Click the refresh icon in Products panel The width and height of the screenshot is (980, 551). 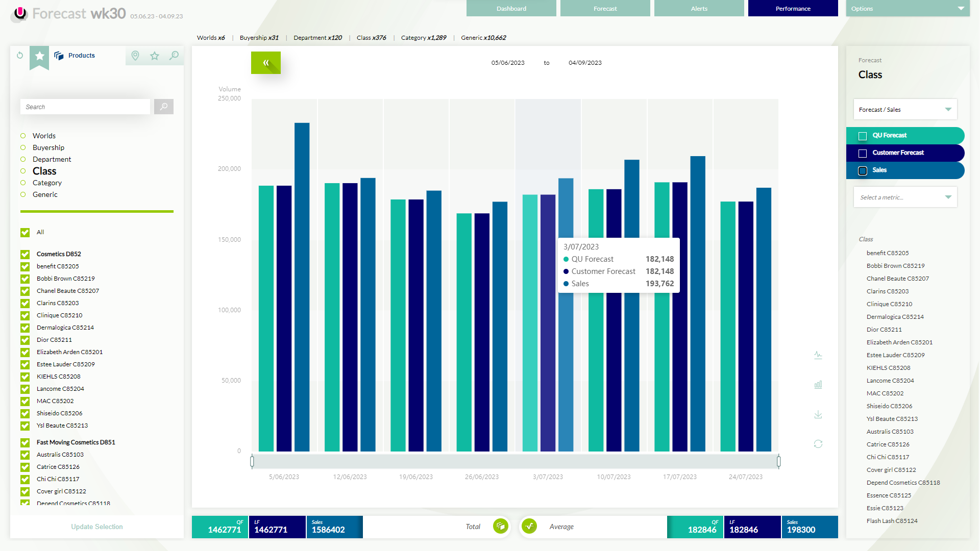[20, 55]
